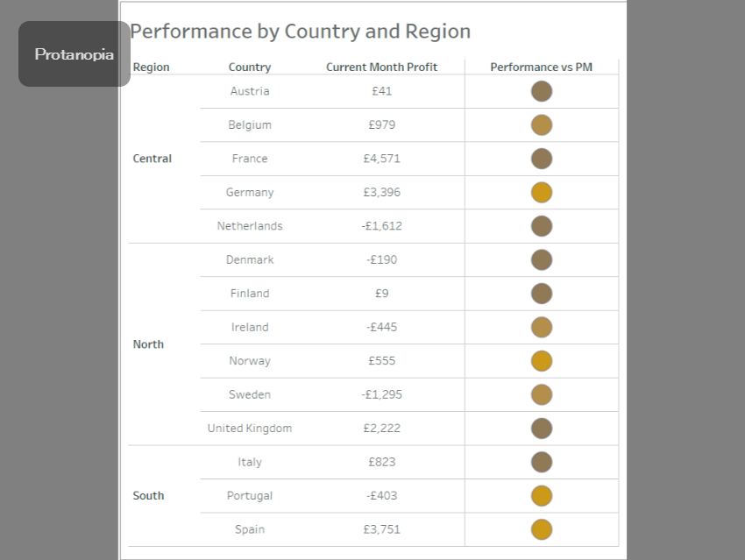Image resolution: width=745 pixels, height=560 pixels.
Task: Click Germany's performance indicator circle
Action: (x=542, y=193)
